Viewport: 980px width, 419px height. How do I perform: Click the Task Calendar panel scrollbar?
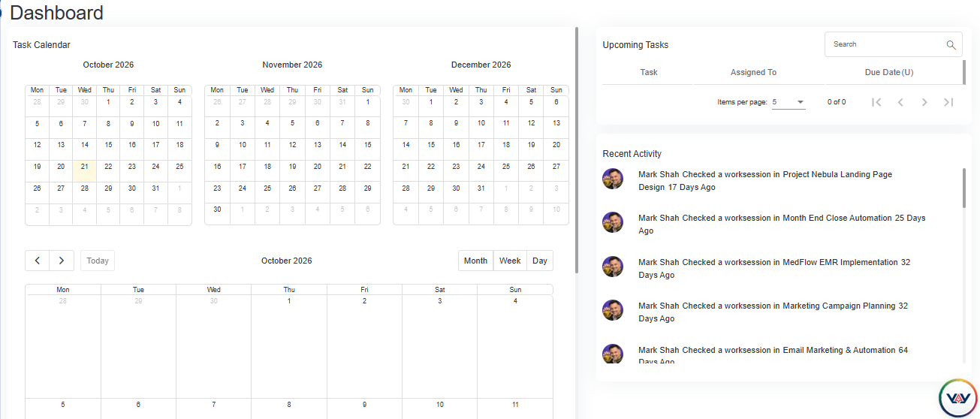576,150
